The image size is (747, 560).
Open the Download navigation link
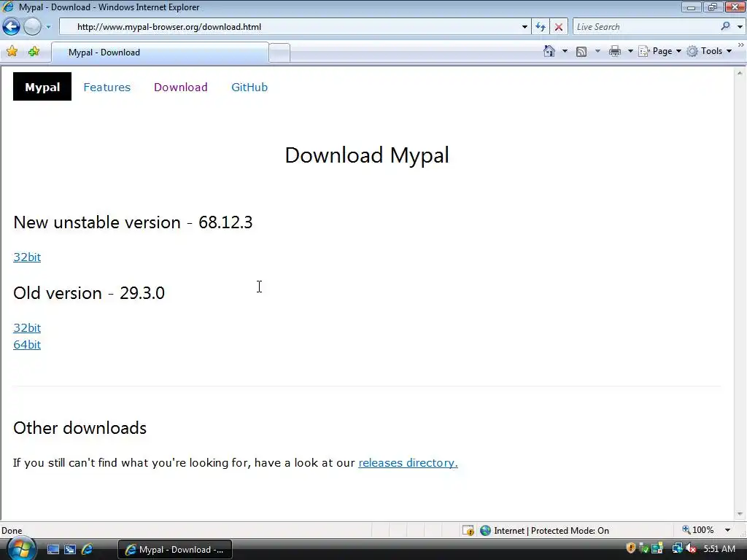click(x=181, y=87)
